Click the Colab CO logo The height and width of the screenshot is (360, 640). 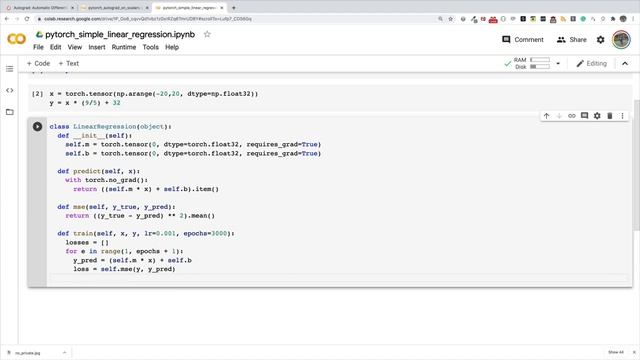pyautogui.click(x=16, y=39)
